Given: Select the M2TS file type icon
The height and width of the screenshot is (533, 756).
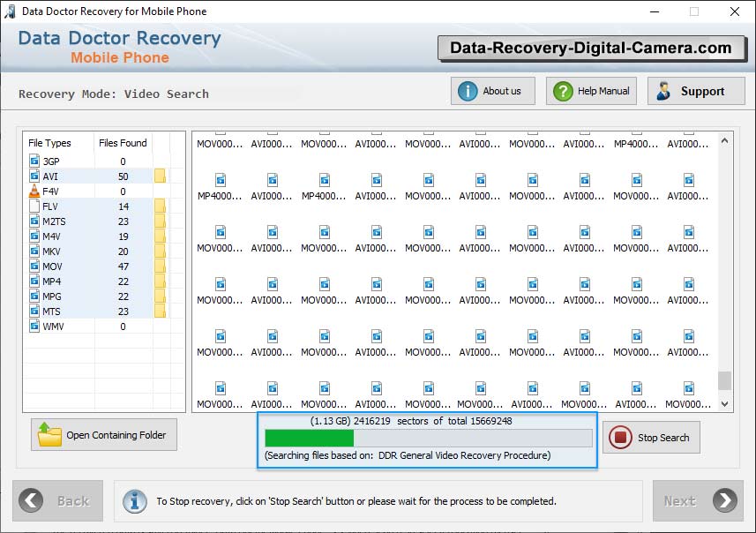Looking at the screenshot, I should click(34, 221).
